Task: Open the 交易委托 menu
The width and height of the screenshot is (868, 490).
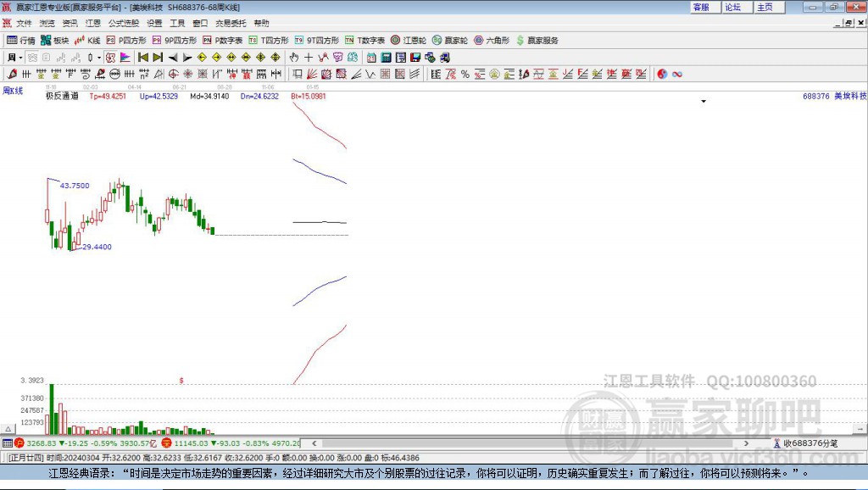Action: 231,23
